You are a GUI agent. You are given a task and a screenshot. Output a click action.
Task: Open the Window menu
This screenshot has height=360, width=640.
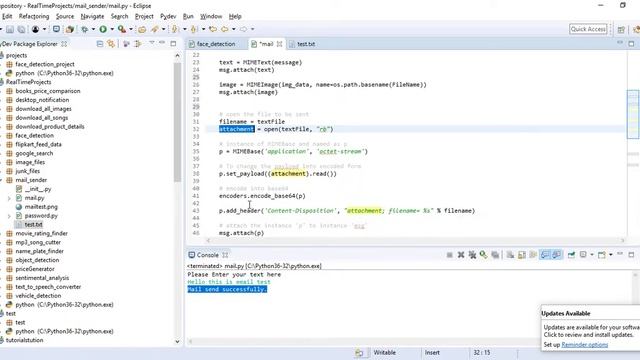[x=211, y=16]
